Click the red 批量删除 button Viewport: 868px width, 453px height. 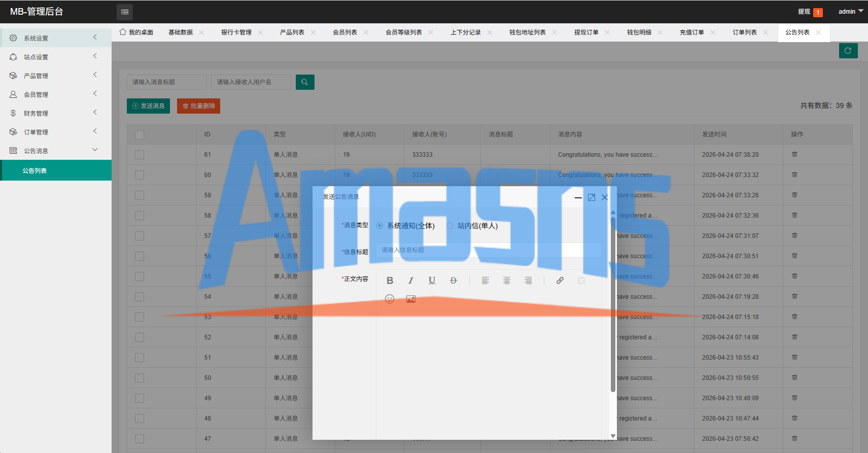point(198,106)
